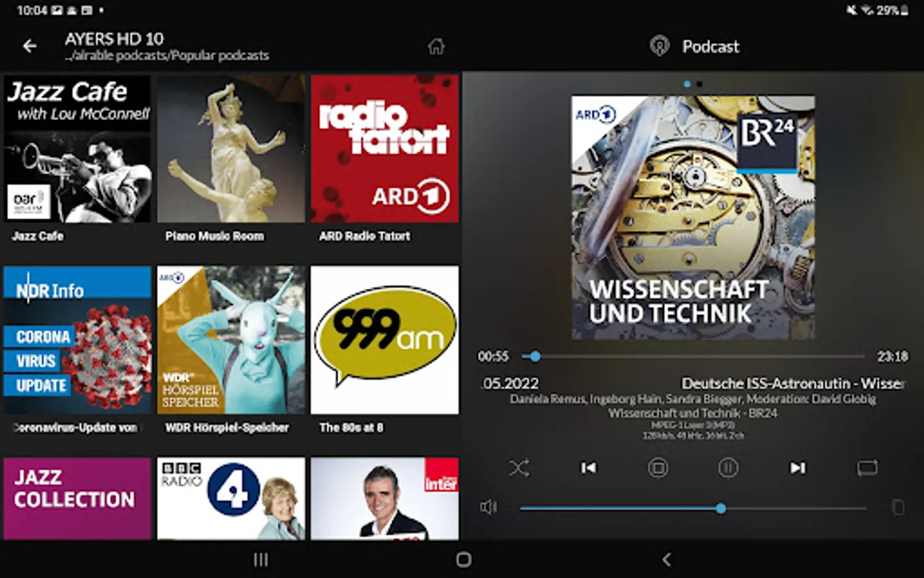Click the 'The 80s at 8' caption

click(x=351, y=427)
